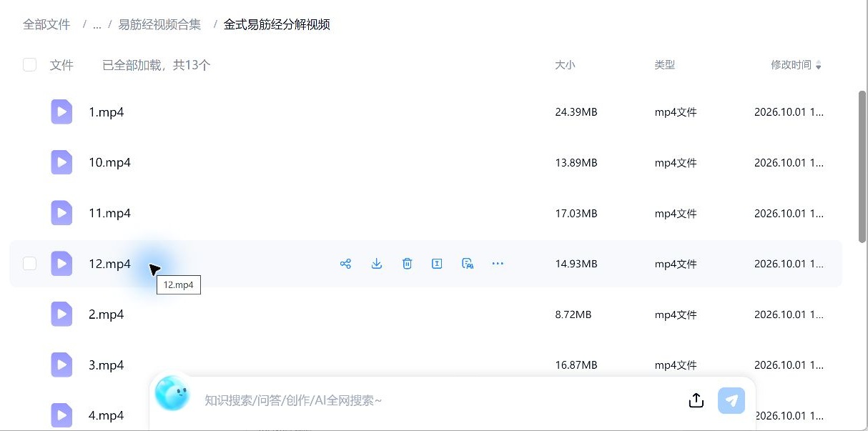Click the video icon of 1.mp4
868x431 pixels.
61,112
